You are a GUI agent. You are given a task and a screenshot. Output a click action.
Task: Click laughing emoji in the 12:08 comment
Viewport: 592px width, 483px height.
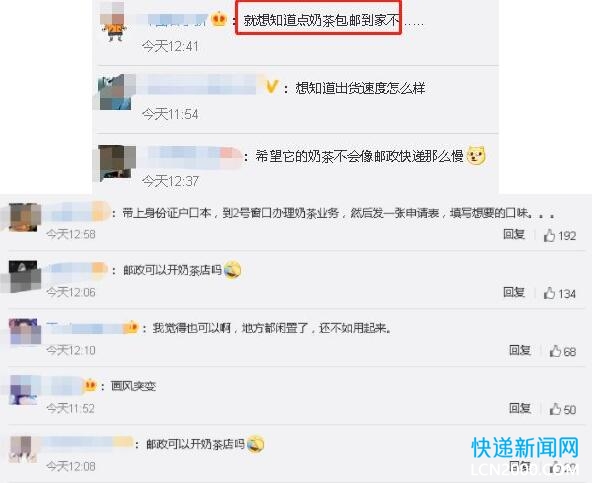coord(256,444)
